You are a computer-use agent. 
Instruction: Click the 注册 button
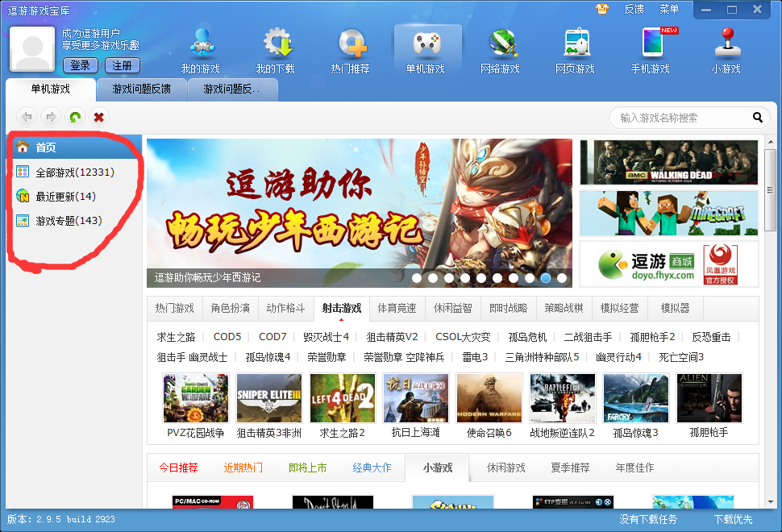[x=123, y=65]
